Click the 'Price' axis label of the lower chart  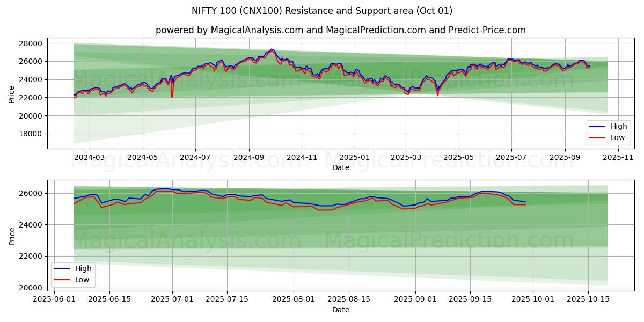(x=12, y=236)
